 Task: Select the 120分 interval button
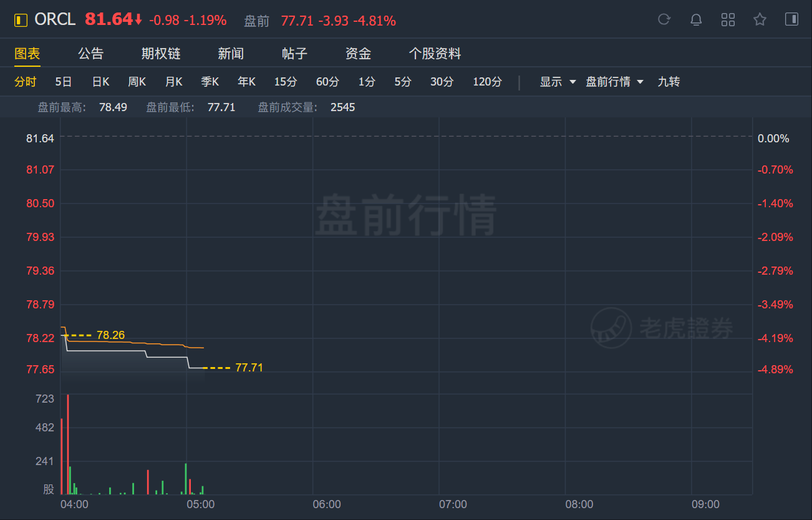487,82
